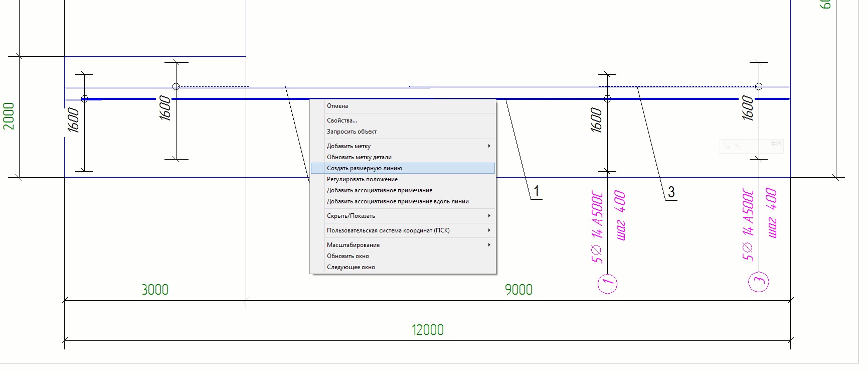Expand the Добавить метку submenu
The height and width of the screenshot is (372, 868).
click(349, 146)
